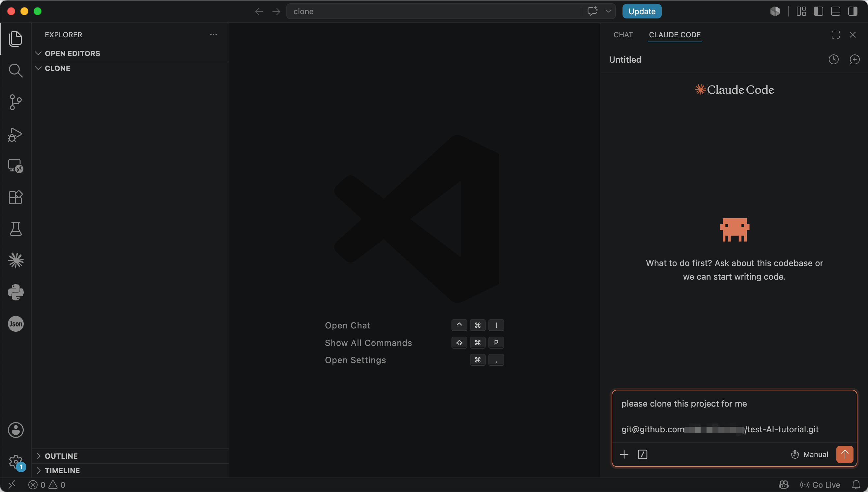The image size is (868, 492).
Task: Click the Open Settings label
Action: coord(355,360)
